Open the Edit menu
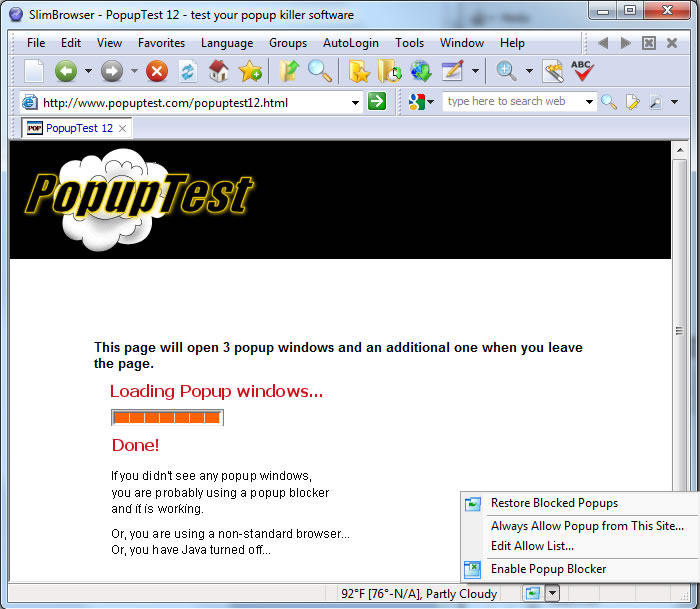The image size is (700, 609). (x=71, y=43)
